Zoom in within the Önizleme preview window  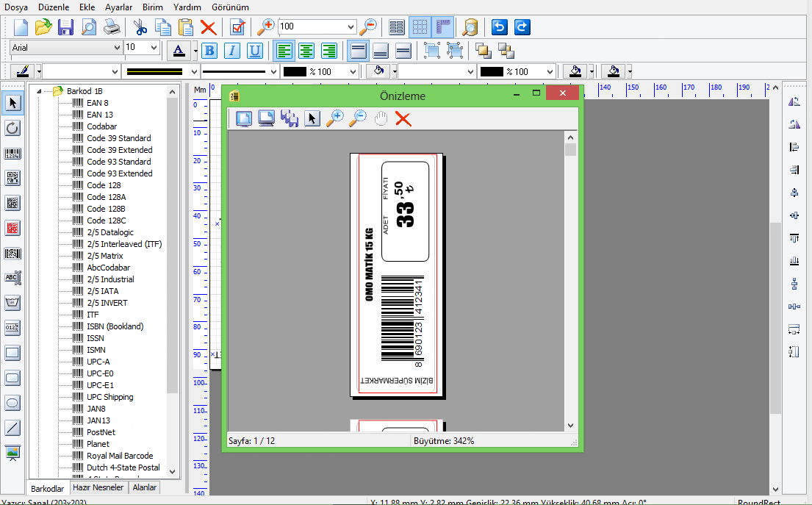pyautogui.click(x=335, y=118)
